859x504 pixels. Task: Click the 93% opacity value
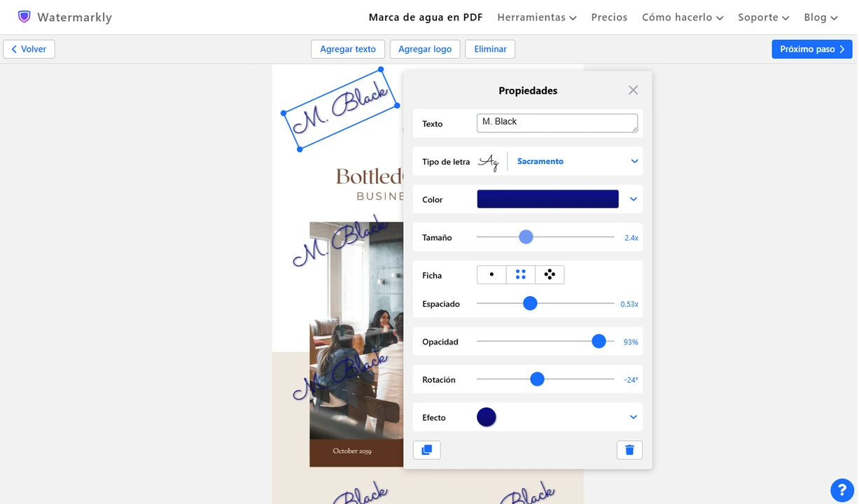(x=631, y=342)
